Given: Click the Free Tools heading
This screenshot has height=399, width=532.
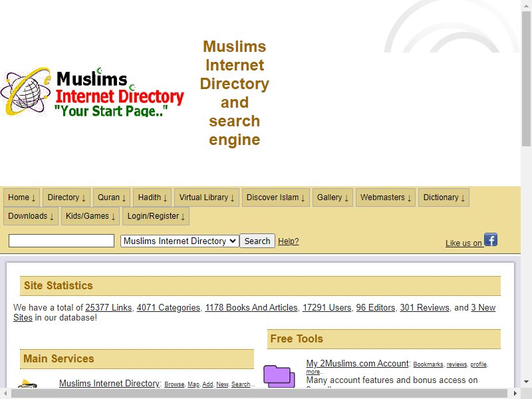Looking at the screenshot, I should (297, 339).
